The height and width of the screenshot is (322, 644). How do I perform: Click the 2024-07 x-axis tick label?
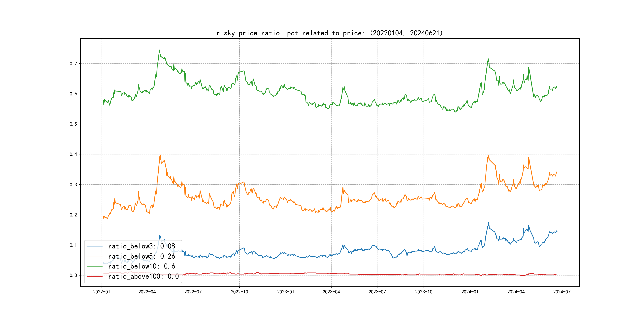click(562, 292)
